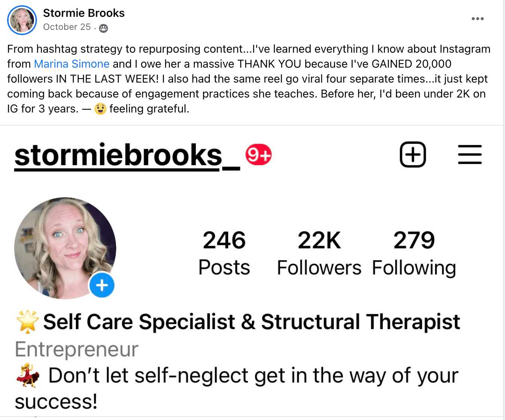Click the 9+ notifications badge
The height and width of the screenshot is (420, 505).
tap(258, 155)
